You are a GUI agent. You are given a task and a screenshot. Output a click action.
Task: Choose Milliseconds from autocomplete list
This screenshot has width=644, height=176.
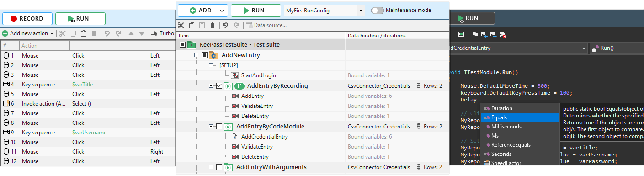pos(520,127)
